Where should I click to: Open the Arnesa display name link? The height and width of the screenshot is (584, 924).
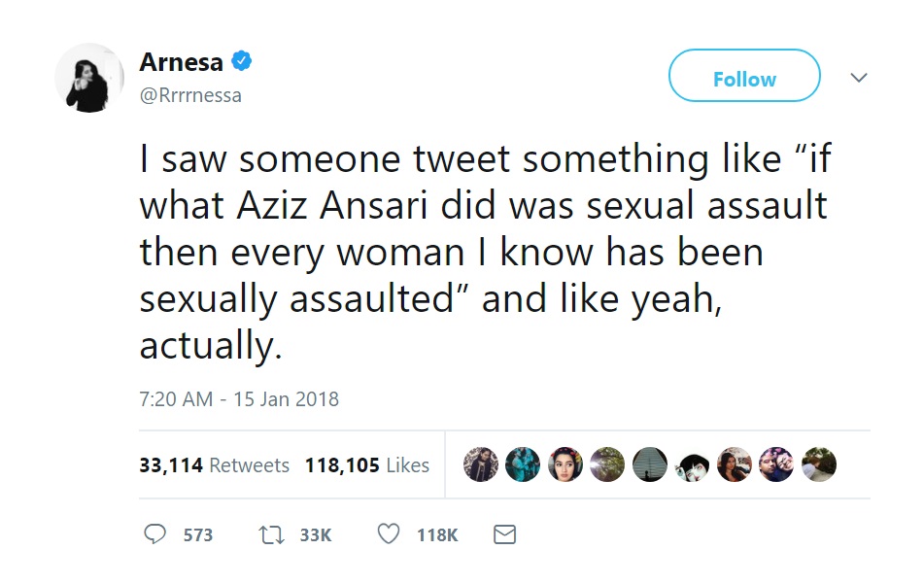click(182, 62)
